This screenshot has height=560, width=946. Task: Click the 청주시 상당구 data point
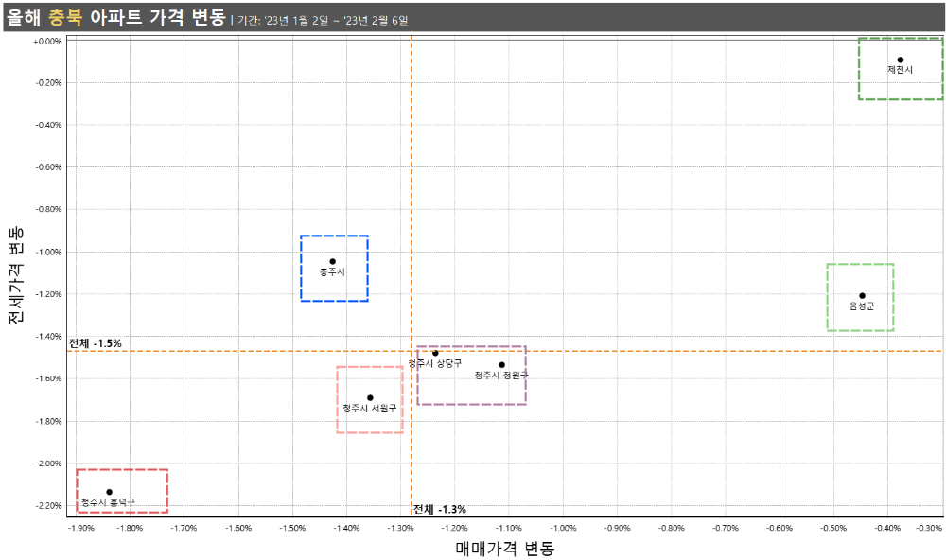435,353
